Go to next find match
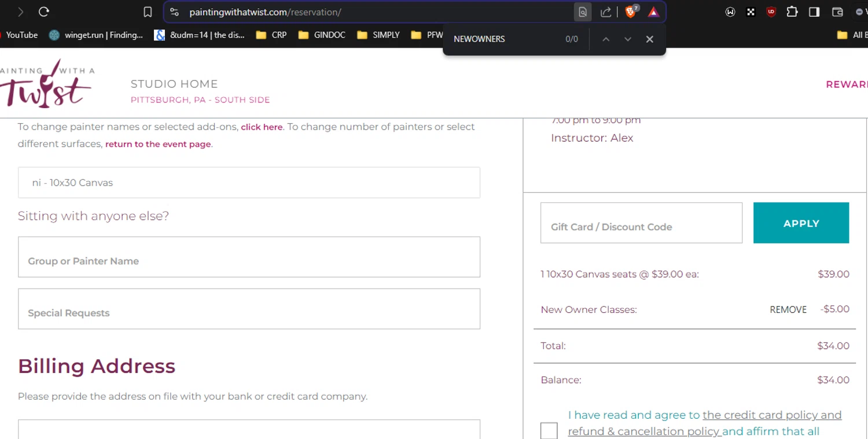The width and height of the screenshot is (868, 439). pos(628,39)
